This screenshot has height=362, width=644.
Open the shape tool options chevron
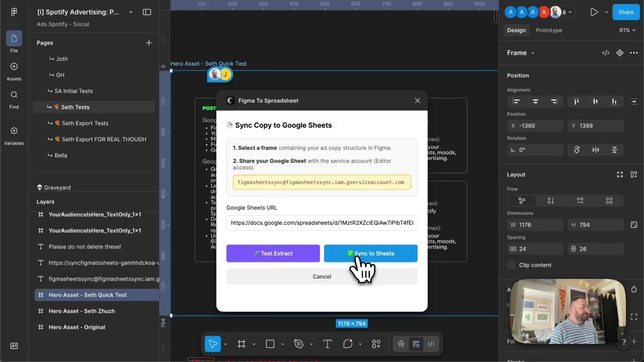[x=282, y=344]
